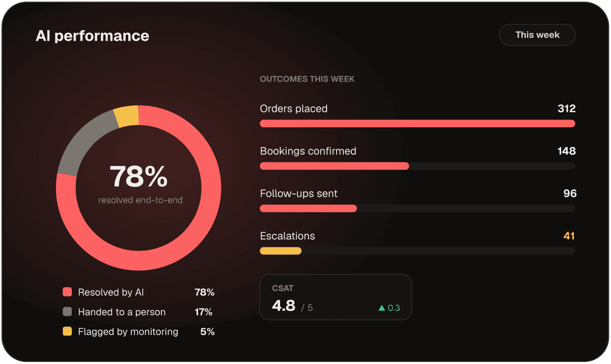Click the Orders placed count 312
The image size is (611, 364).
pos(567,109)
